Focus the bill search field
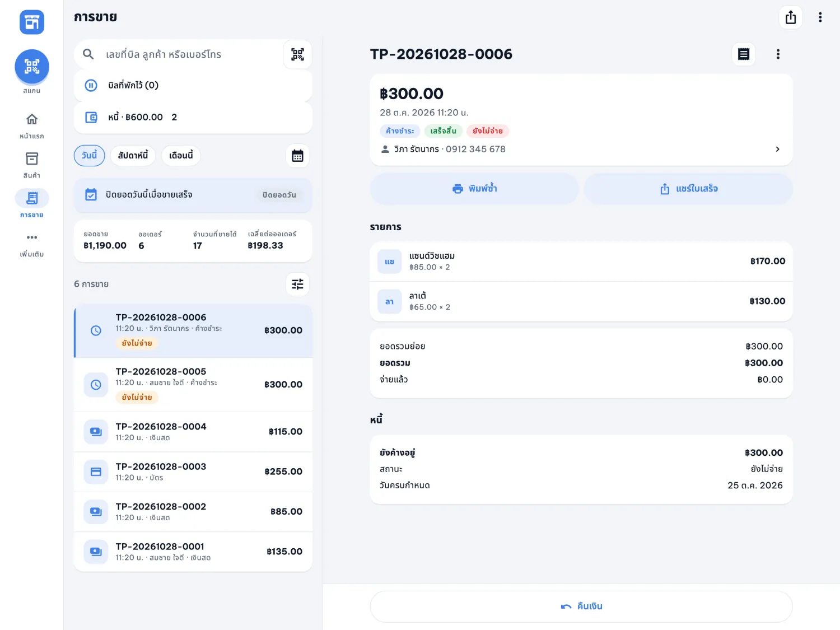This screenshot has height=630, width=840. point(179,54)
